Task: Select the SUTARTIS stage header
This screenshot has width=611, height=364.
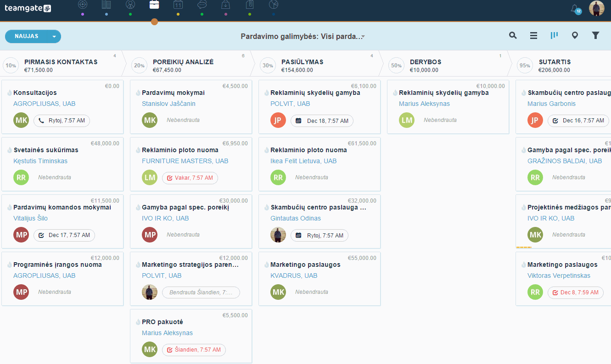Action: (555, 62)
